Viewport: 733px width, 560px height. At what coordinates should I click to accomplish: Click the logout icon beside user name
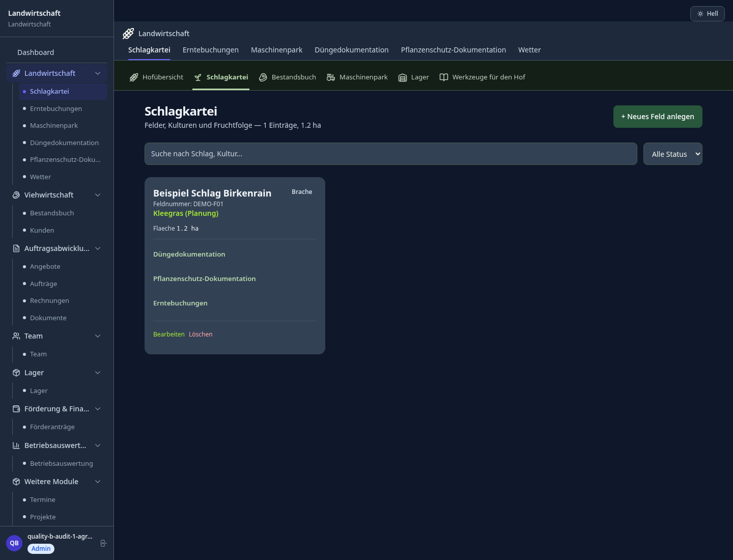click(103, 543)
